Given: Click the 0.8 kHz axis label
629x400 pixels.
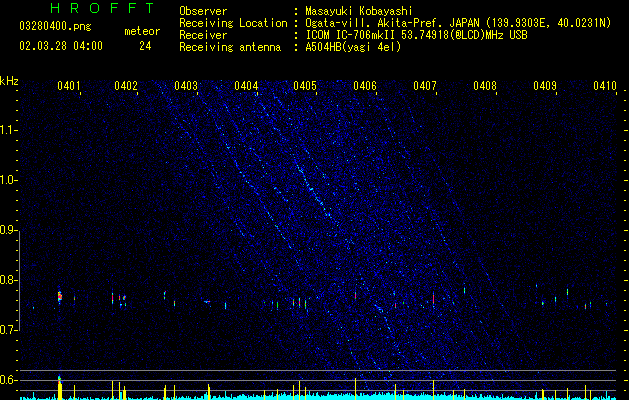Looking at the screenshot, I should (x=8, y=280).
